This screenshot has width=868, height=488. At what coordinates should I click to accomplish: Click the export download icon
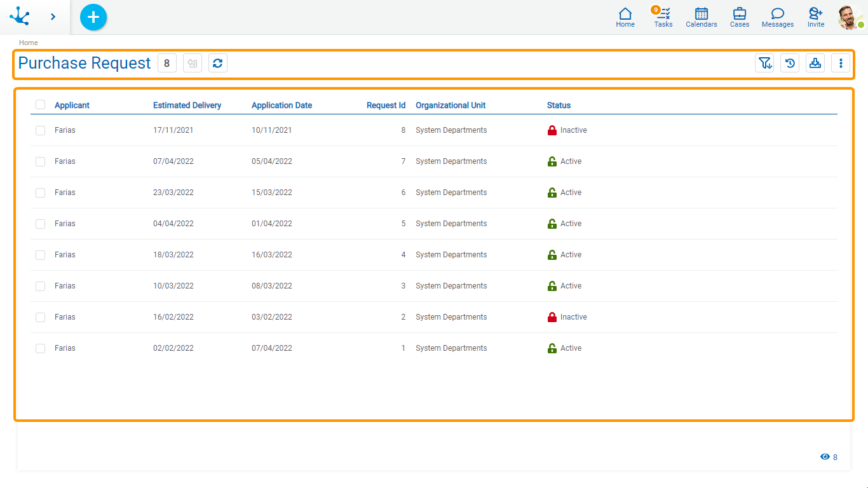pos(815,63)
